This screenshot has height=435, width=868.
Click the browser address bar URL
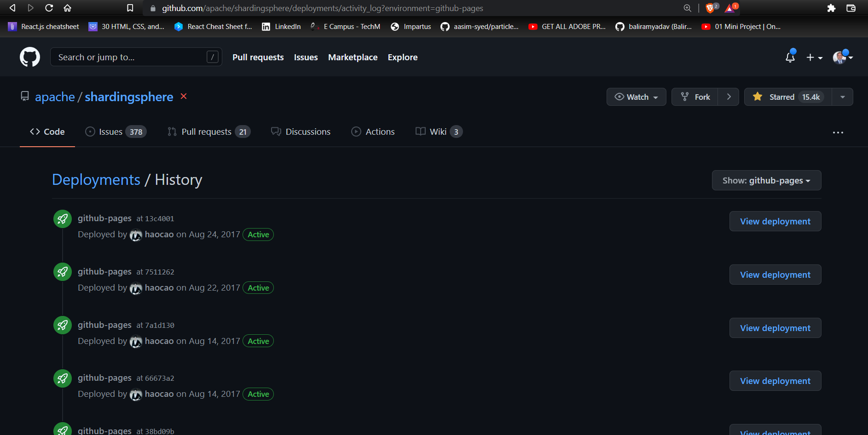(323, 8)
